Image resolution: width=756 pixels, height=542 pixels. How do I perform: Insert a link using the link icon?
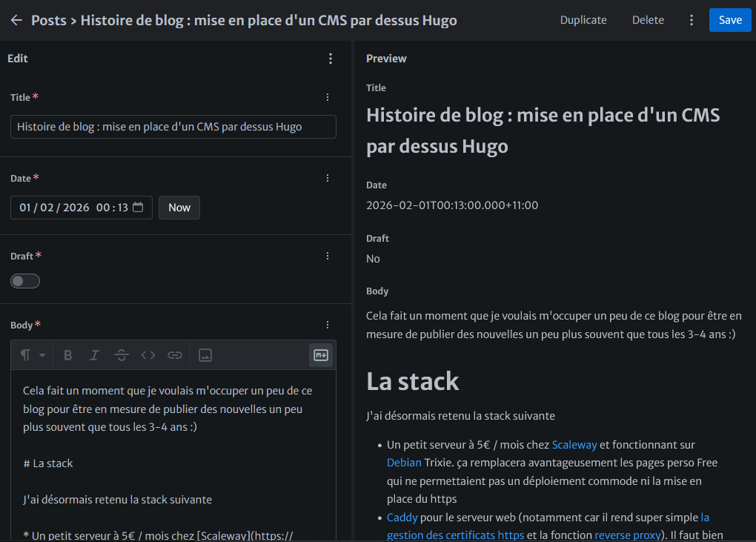coord(175,355)
